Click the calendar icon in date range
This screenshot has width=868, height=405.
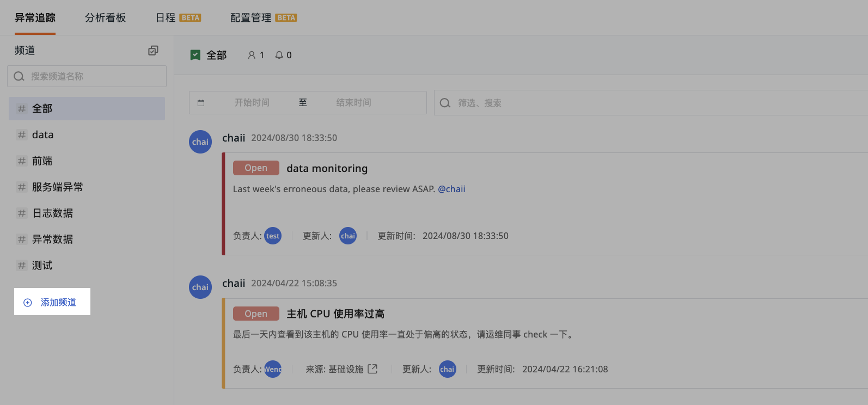pyautogui.click(x=201, y=103)
